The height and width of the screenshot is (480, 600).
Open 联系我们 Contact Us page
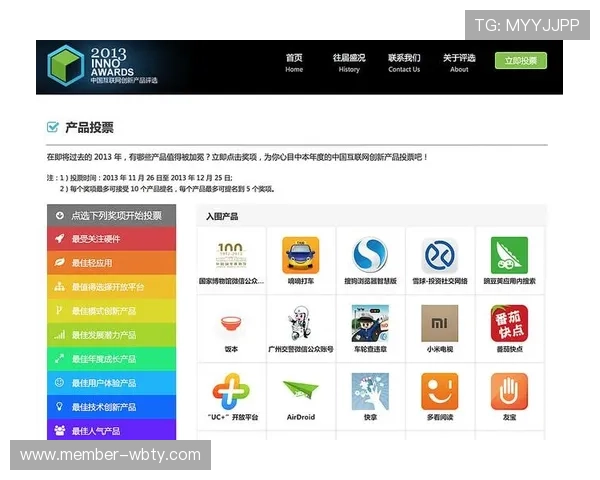[x=404, y=63]
